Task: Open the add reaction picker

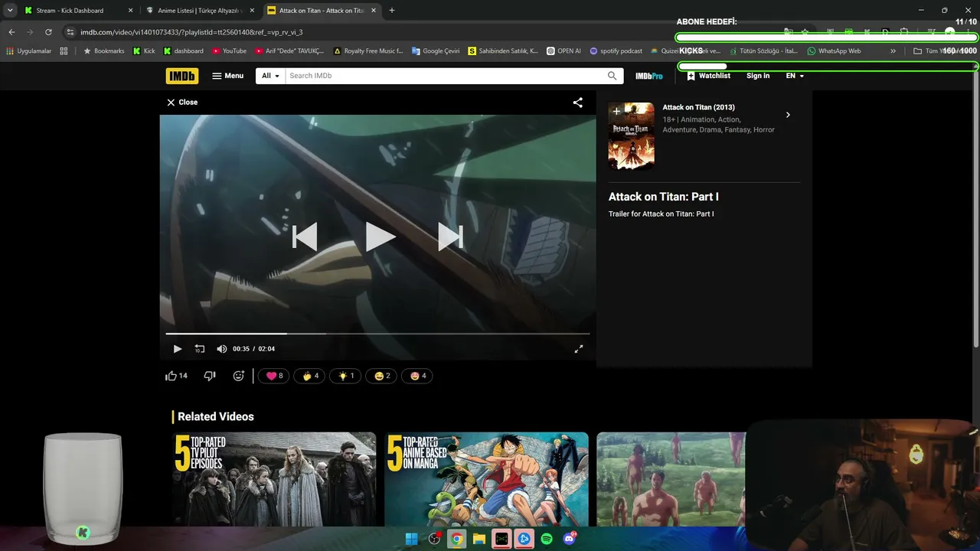Action: tap(239, 376)
